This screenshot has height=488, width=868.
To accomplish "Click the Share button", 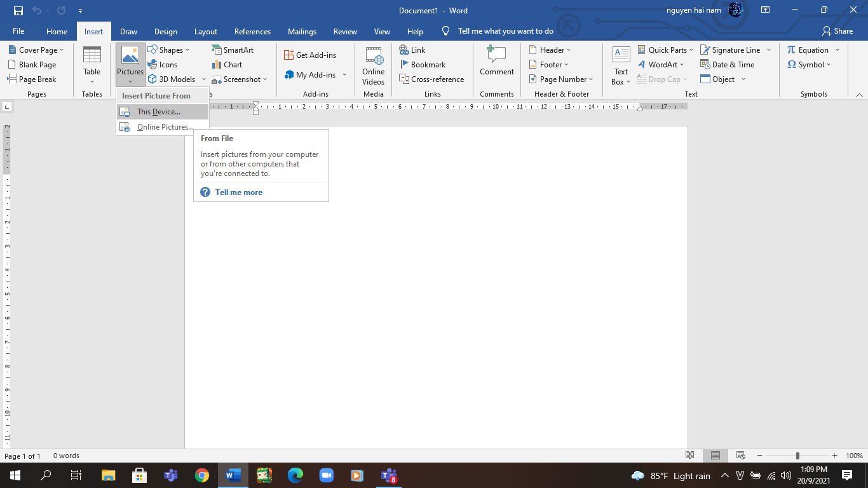I will tap(837, 31).
